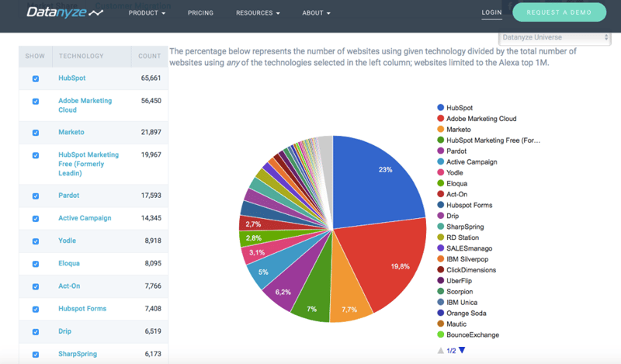Go to previous legend page arrow

point(440,351)
